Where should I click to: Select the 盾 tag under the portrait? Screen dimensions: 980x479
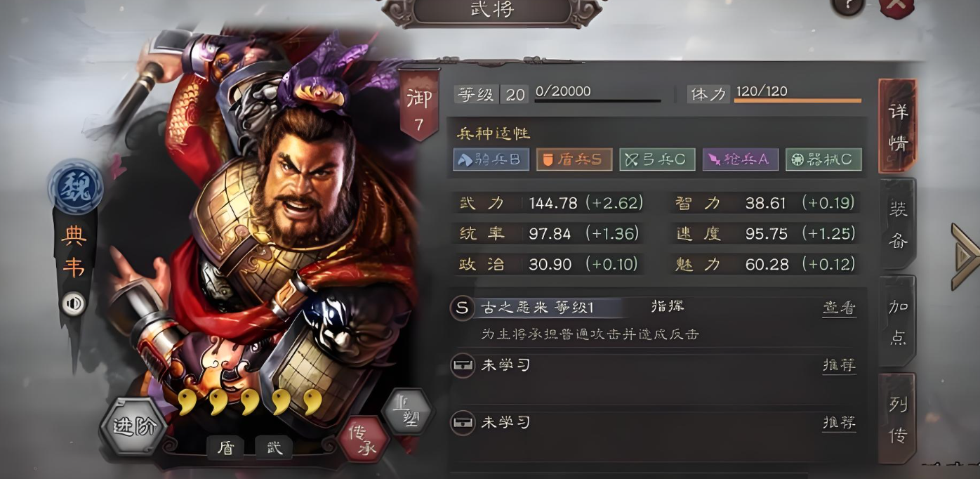(225, 447)
